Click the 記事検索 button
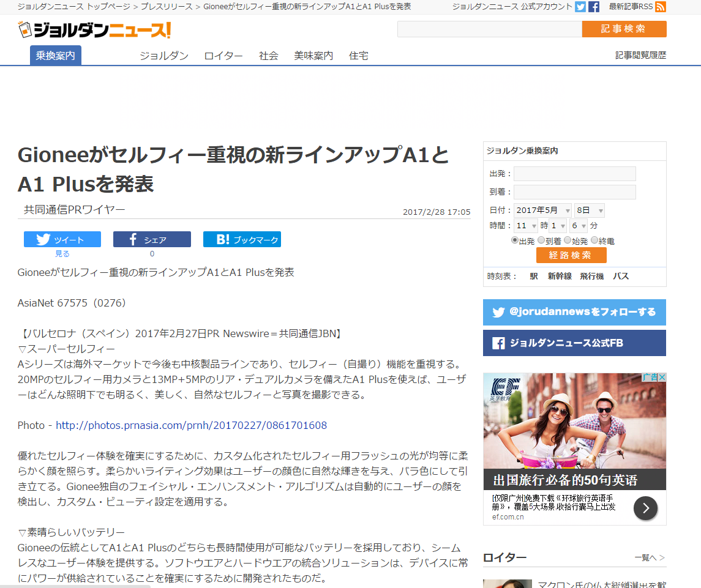 click(624, 29)
